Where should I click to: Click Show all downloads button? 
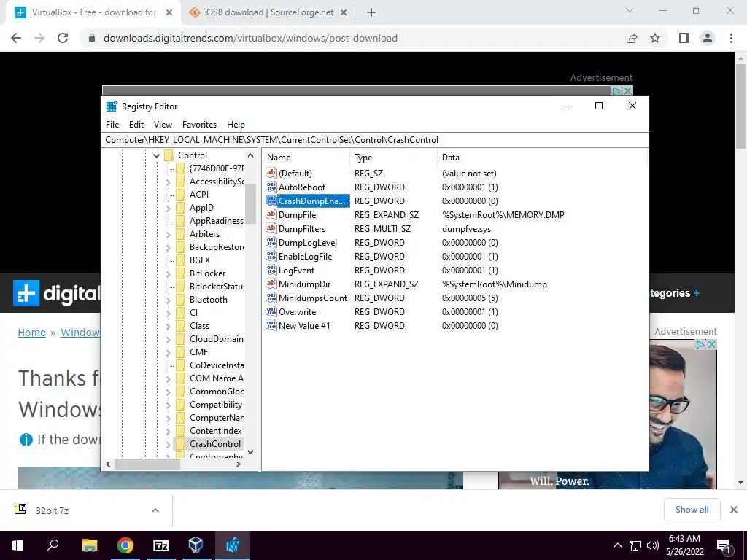[x=692, y=510]
